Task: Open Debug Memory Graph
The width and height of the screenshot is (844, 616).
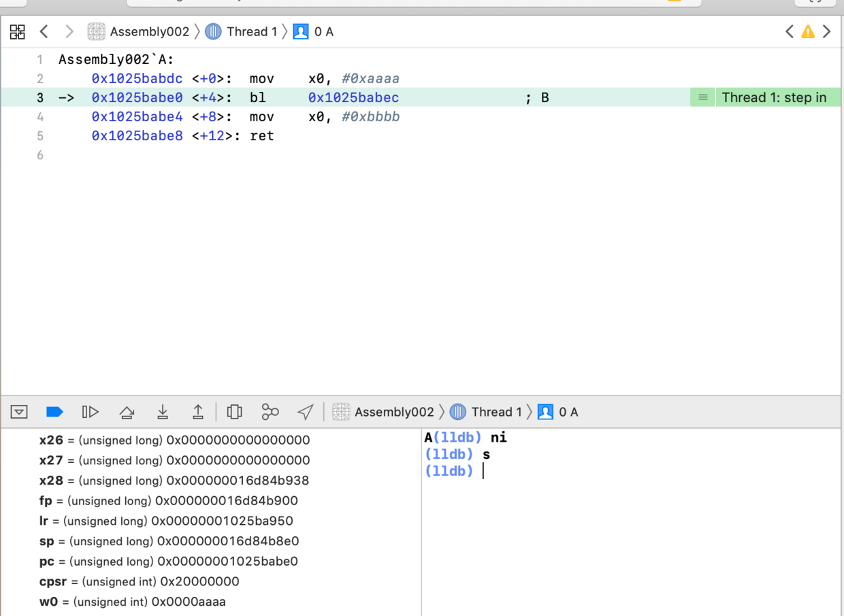Action: point(270,412)
